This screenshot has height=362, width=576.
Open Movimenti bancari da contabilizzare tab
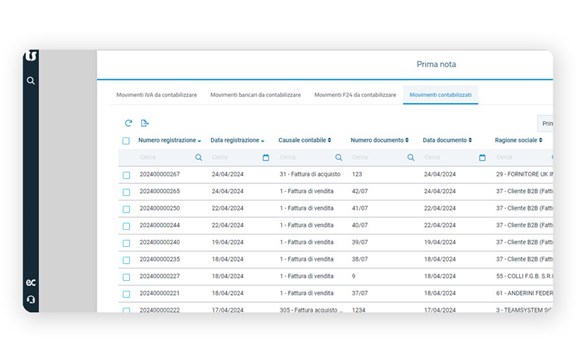point(255,95)
